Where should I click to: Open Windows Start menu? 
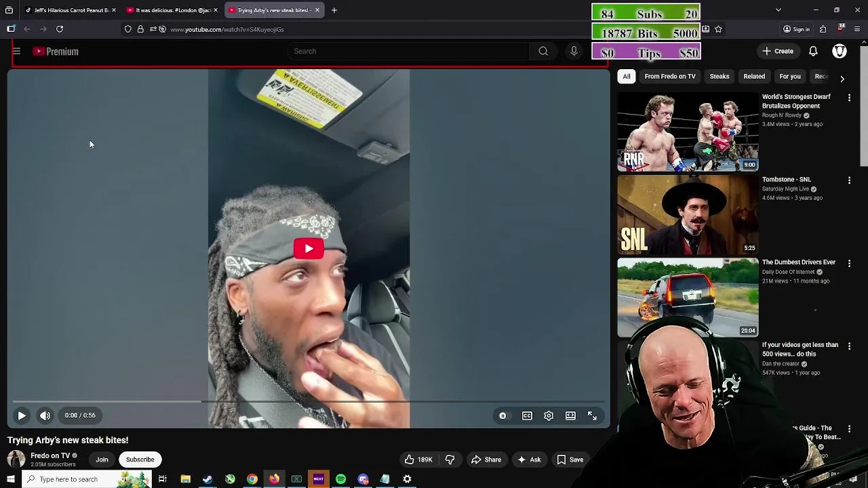tap(10, 479)
